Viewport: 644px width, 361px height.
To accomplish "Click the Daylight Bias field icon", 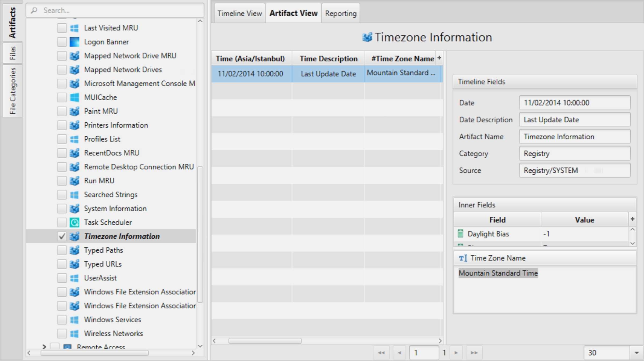I will pyautogui.click(x=460, y=234).
